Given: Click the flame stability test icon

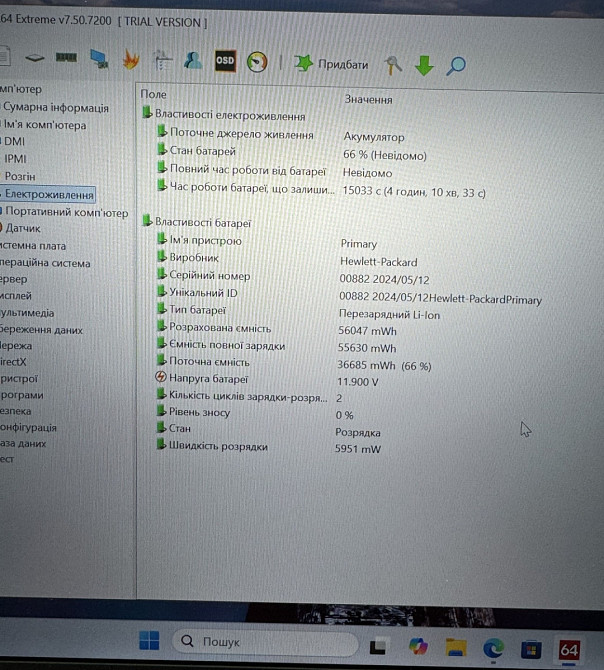Looking at the screenshot, I should tap(131, 59).
